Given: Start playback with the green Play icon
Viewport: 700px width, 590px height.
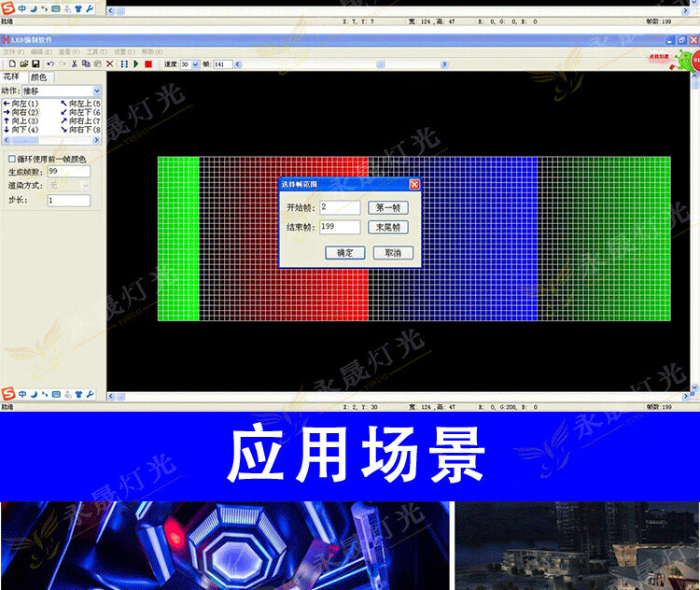Looking at the screenshot, I should coord(136,64).
